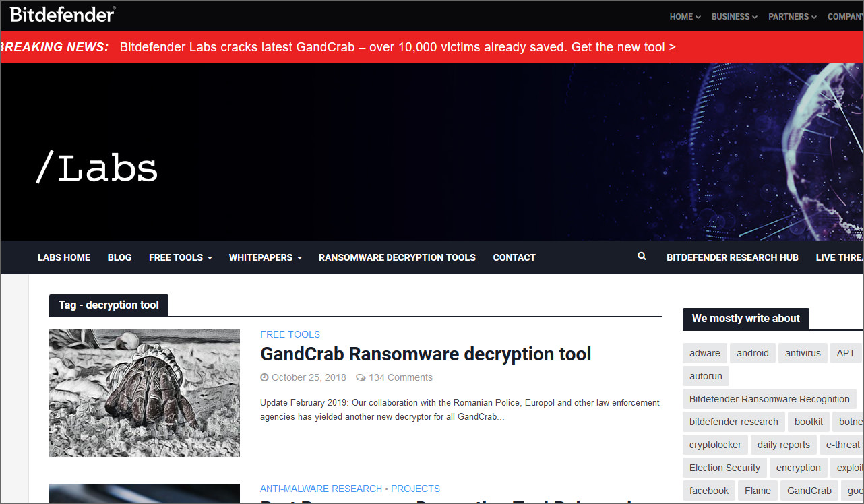Select the 'e-threat' tag
The image size is (864, 504).
[842, 445]
